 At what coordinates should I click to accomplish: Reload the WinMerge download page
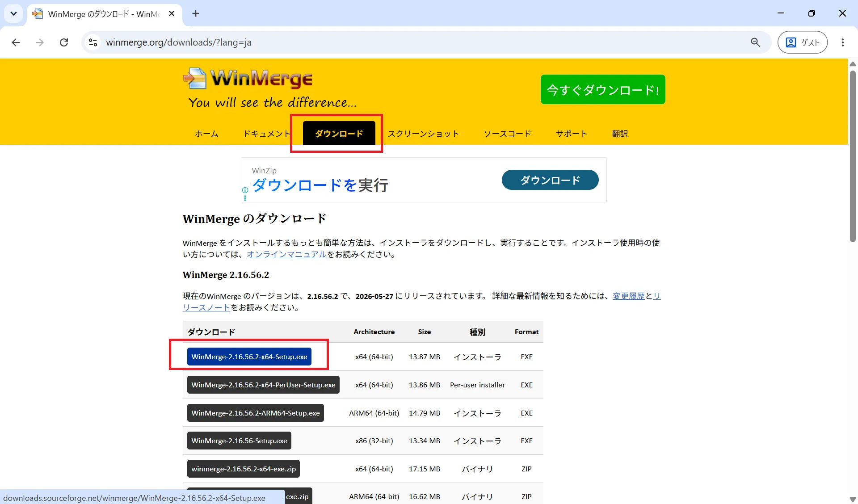tap(64, 42)
